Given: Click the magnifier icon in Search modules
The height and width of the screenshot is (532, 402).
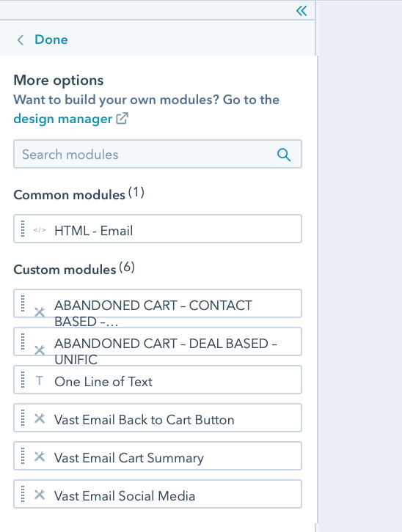Looking at the screenshot, I should (284, 155).
